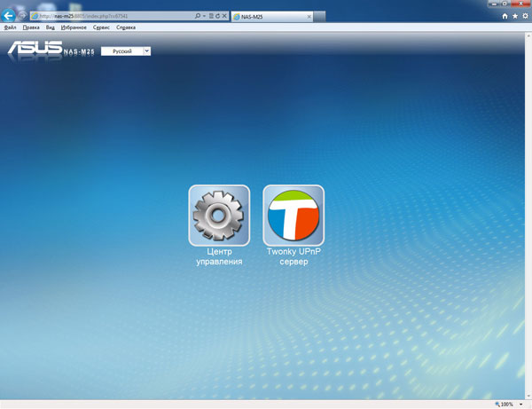Open the Избранное menu
Image resolution: width=532 pixels, height=409 pixels.
tap(74, 28)
